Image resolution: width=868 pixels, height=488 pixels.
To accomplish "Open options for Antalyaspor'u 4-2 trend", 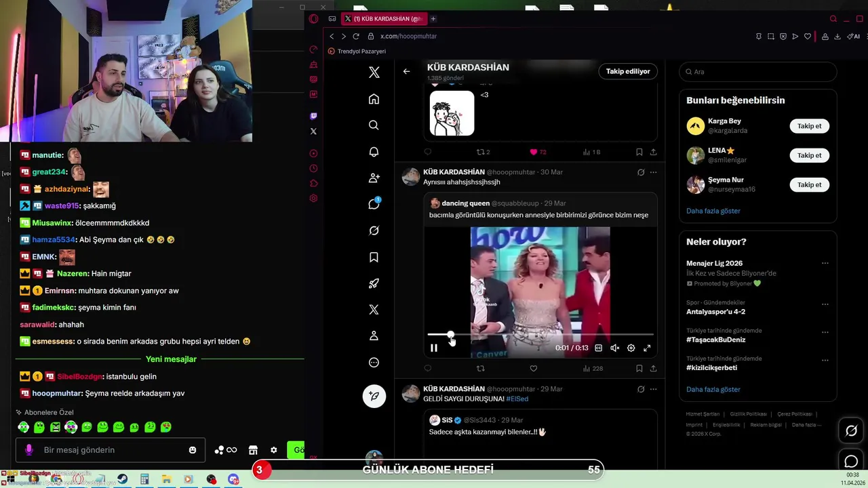I will [x=825, y=303].
